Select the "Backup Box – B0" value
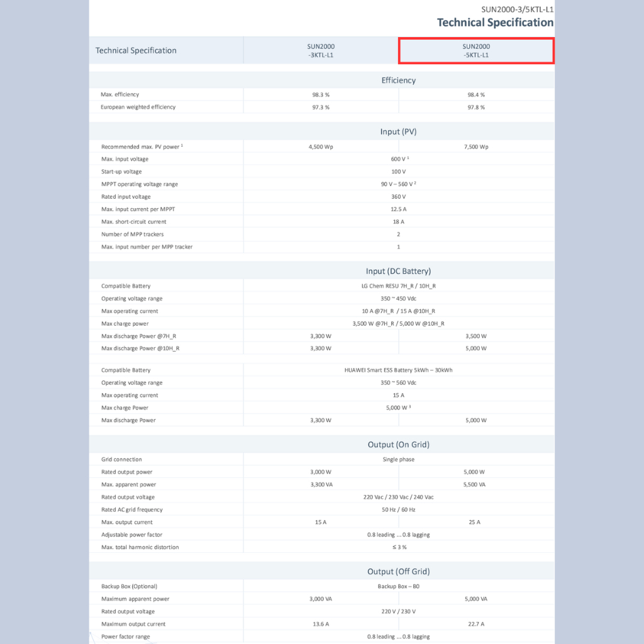 pyautogui.click(x=398, y=587)
